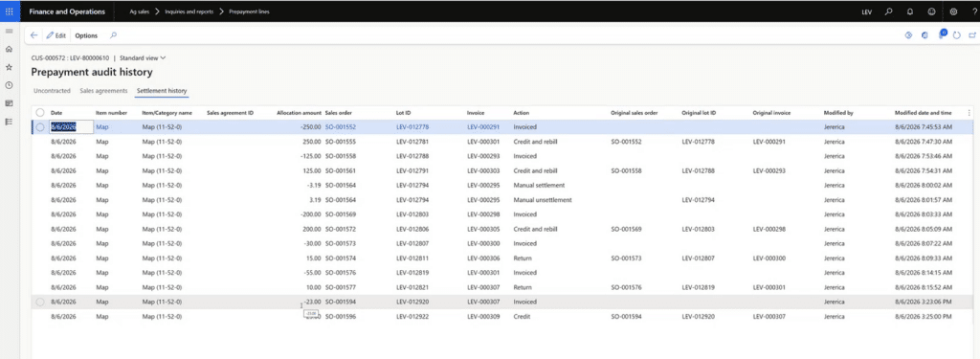
Task: Open Power Apps icon in action pane
Action: point(909,35)
